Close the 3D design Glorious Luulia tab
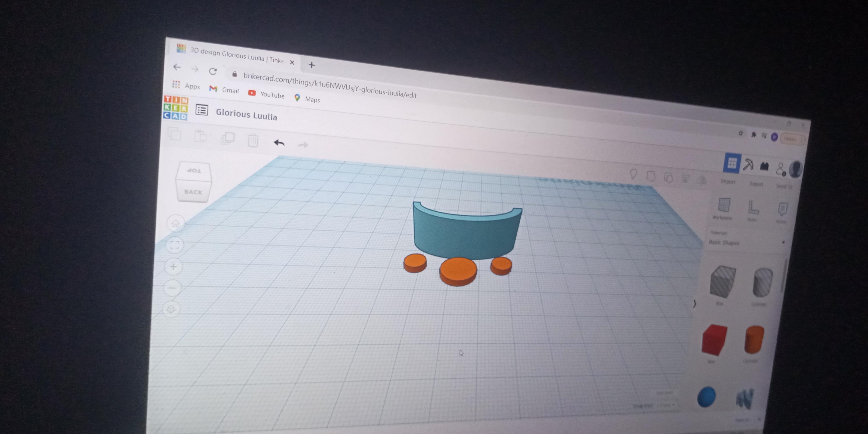 (x=292, y=62)
